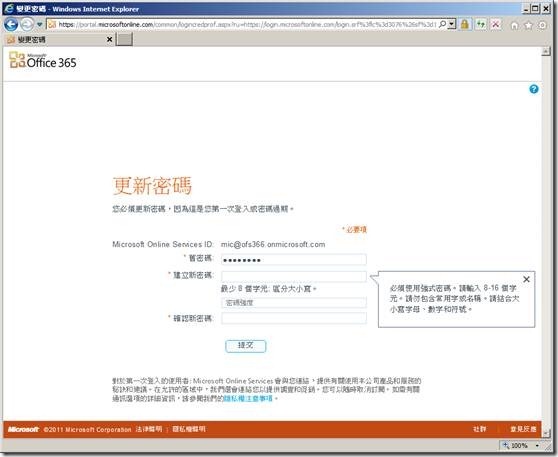Screen dimensions: 558x457
Task: Open the 社群 footer link
Action: 479,429
